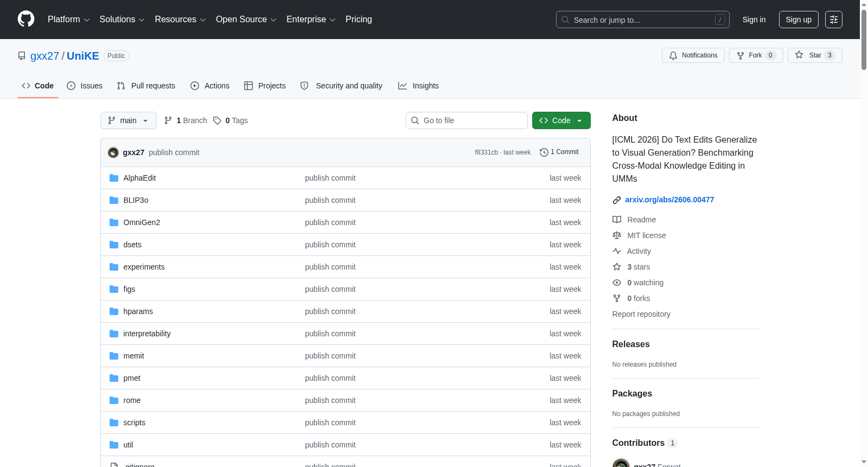
Task: Click the experiments folder icon
Action: pos(114,267)
